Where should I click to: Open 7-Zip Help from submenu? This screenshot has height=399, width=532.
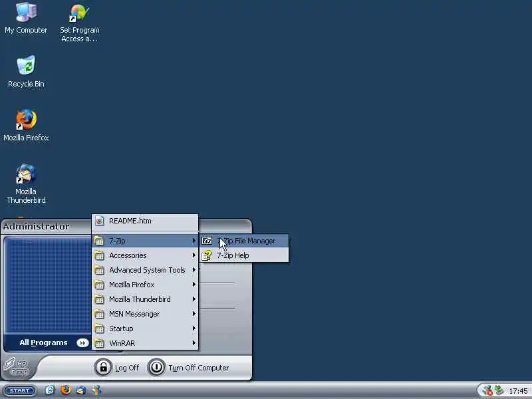(244, 255)
